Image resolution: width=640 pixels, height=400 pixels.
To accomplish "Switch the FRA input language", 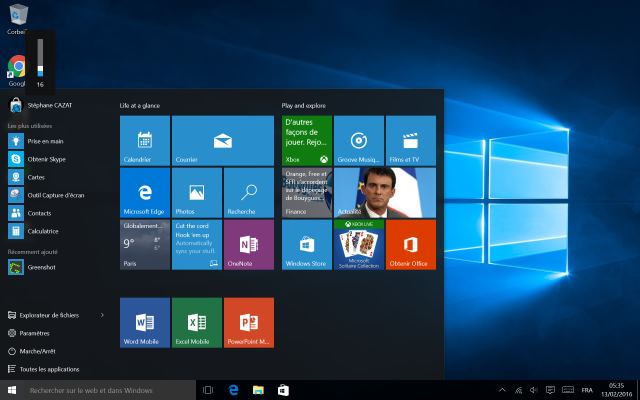I will coord(587,390).
